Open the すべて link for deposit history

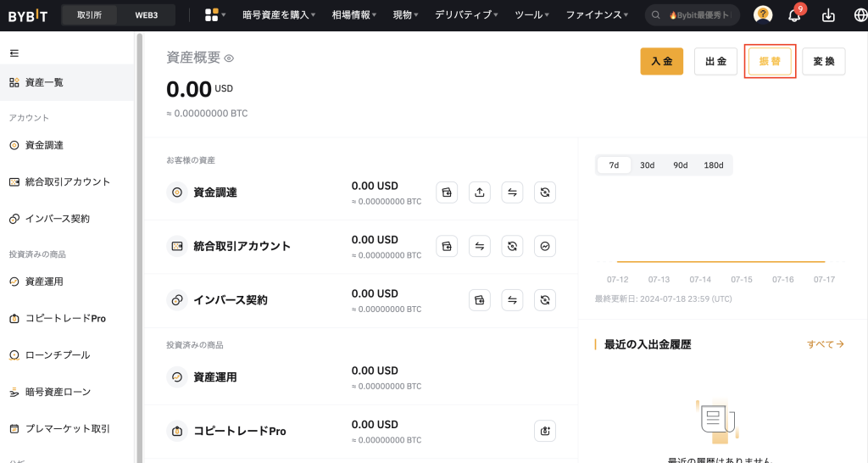coord(825,344)
